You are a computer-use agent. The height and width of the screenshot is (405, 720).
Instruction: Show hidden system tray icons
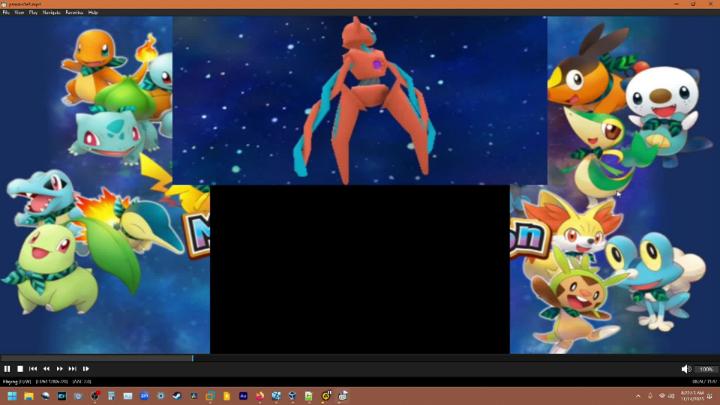point(638,396)
